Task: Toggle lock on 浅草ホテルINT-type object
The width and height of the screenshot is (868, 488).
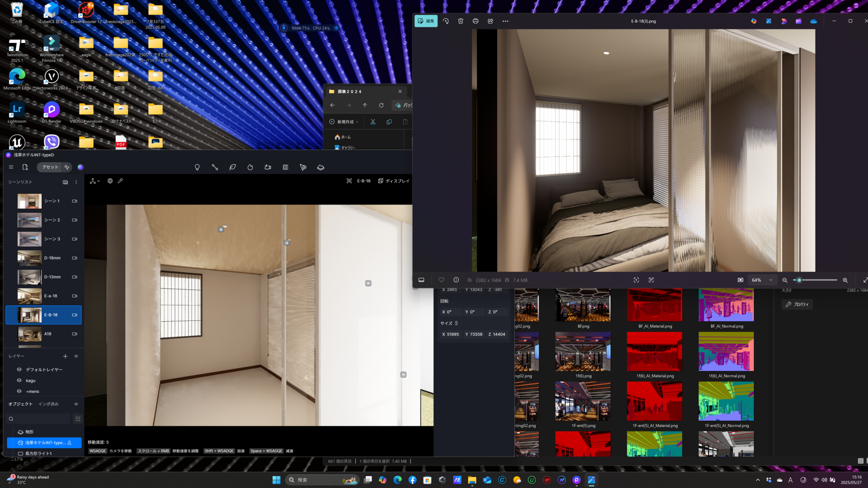Action: (x=70, y=443)
